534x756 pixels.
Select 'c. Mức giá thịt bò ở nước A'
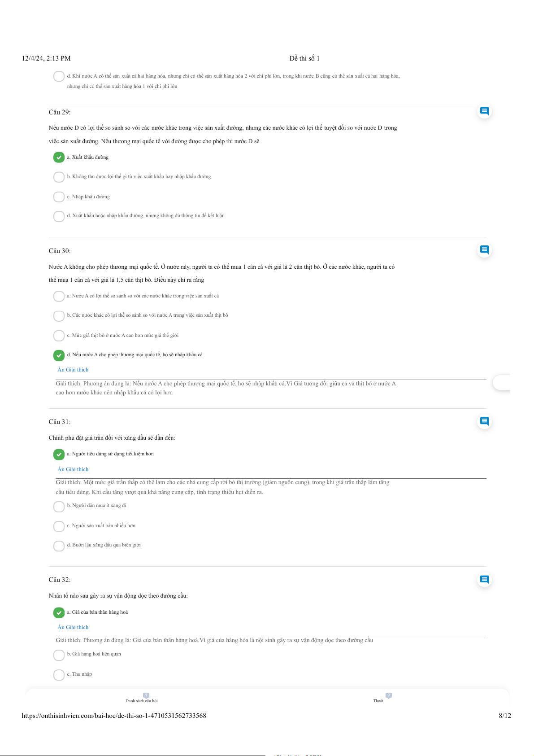coord(59,336)
